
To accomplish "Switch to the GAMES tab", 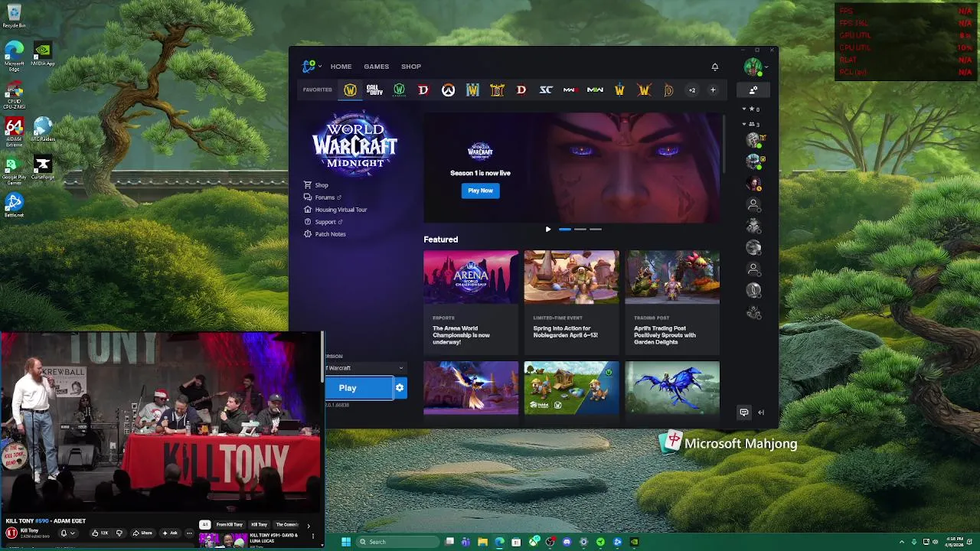I will click(x=376, y=67).
